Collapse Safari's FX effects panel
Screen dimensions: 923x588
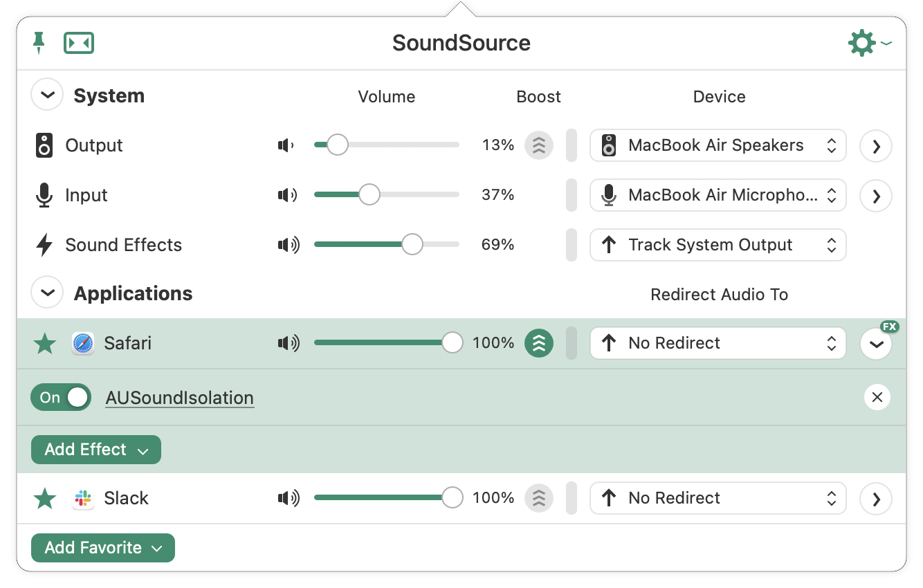(x=876, y=344)
